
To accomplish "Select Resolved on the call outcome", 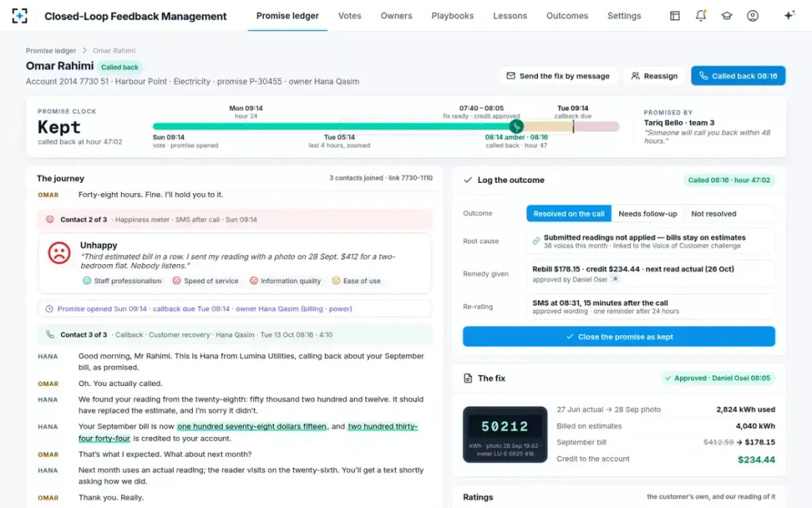I will pos(569,213).
